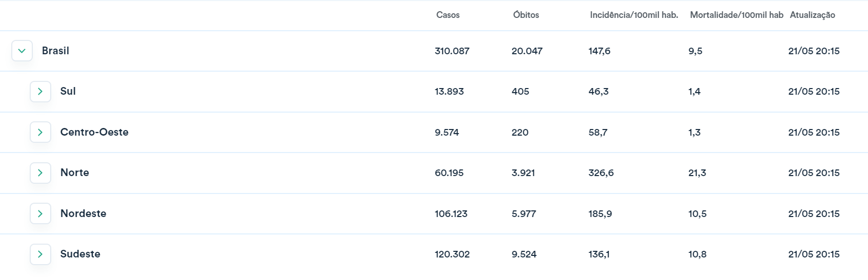Select the Sudeste row label
The image size is (868, 280).
pos(80,254)
